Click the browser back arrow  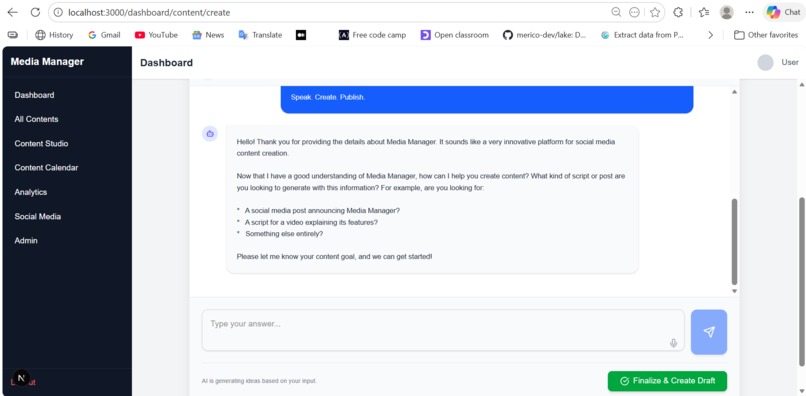tap(12, 12)
